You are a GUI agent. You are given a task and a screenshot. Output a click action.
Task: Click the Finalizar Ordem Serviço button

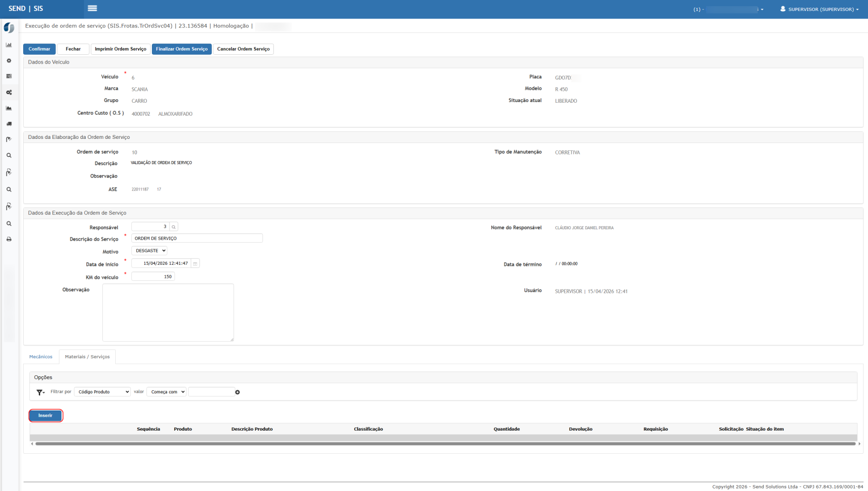click(x=181, y=49)
